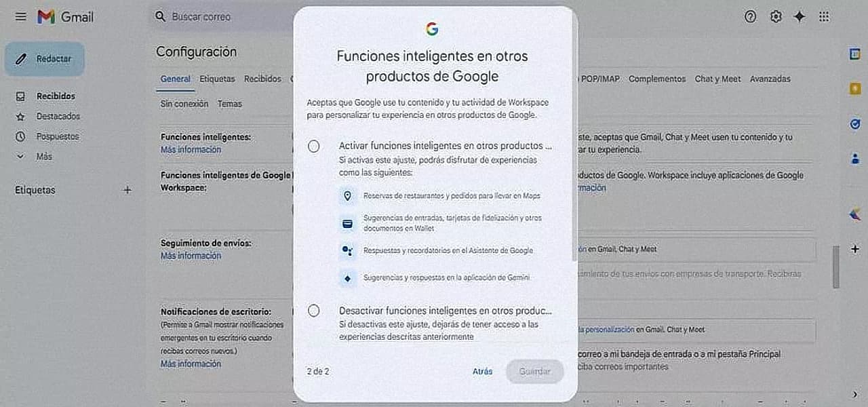
Task: Open the main menu hamburger icon
Action: click(x=21, y=17)
